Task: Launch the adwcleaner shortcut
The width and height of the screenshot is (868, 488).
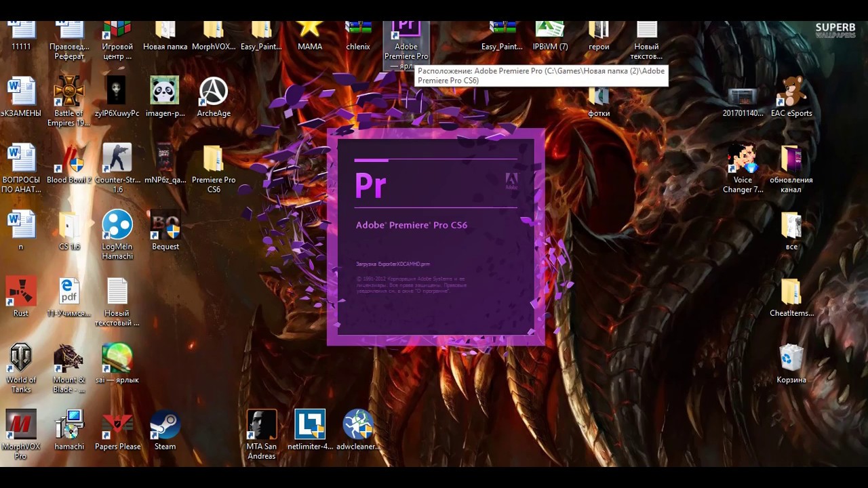Action: pos(358,429)
